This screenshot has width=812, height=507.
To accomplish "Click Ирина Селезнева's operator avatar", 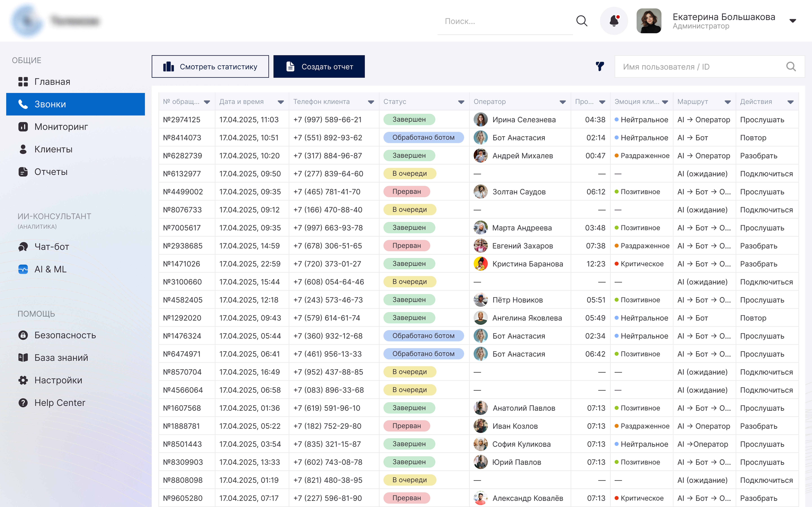I will tap(480, 120).
